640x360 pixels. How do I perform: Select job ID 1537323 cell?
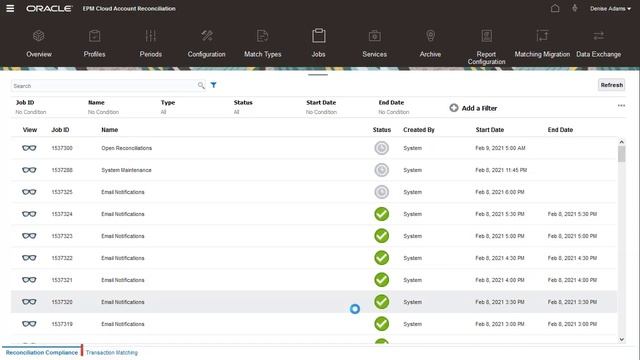pos(62,236)
